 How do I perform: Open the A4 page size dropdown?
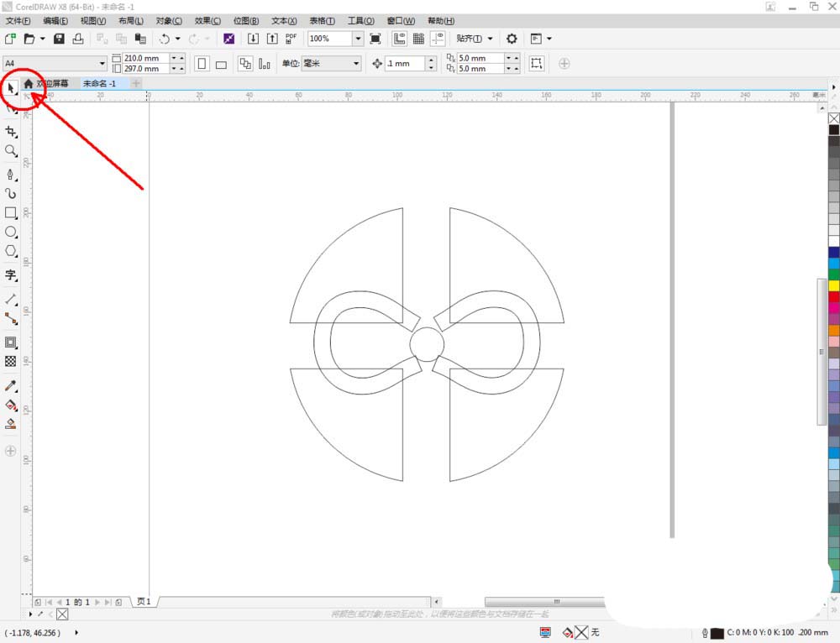point(102,63)
